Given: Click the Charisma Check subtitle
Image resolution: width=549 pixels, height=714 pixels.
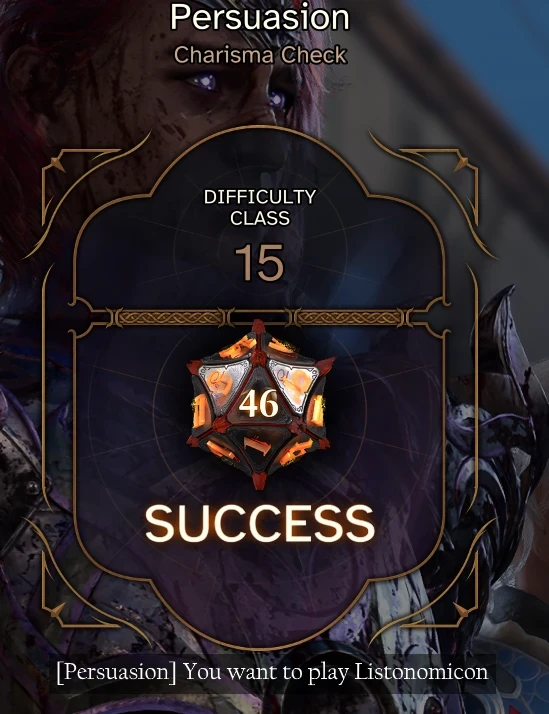Looking at the screenshot, I should [x=260, y=55].
